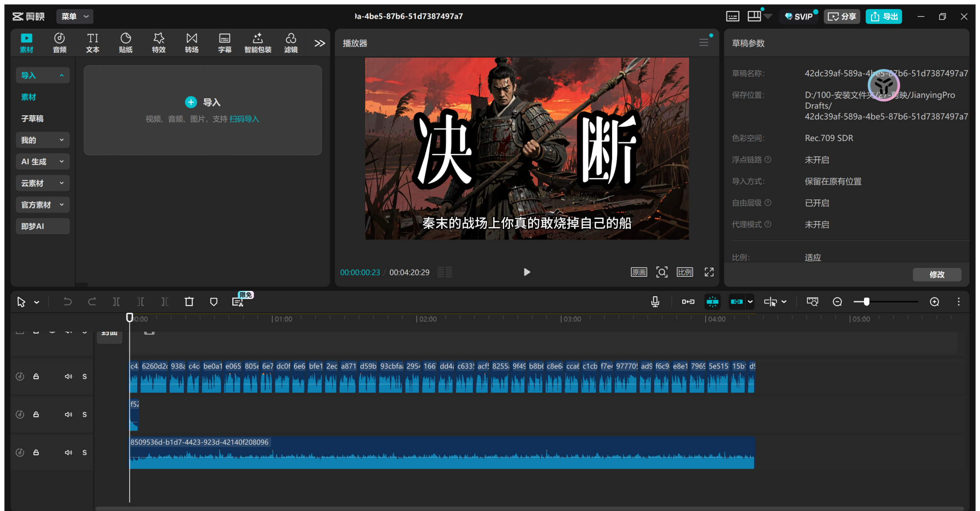
Task: Expand the 云素材 sidebar section
Action: pos(42,183)
